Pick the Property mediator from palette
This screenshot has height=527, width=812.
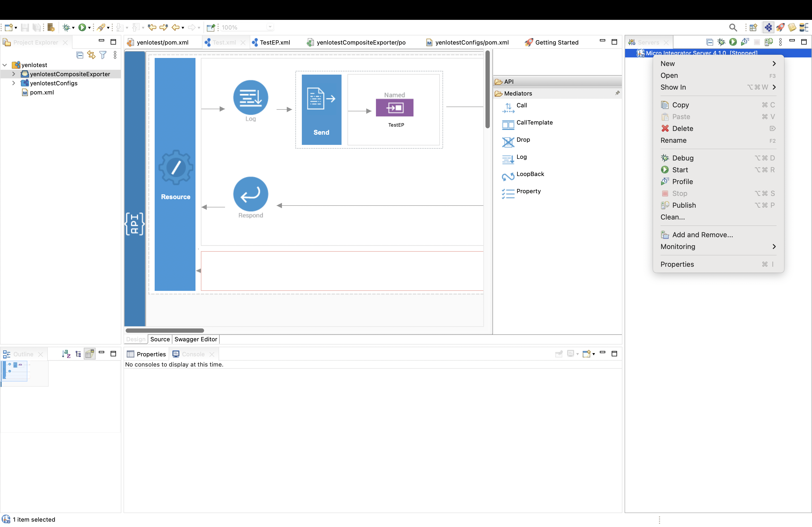pos(521,193)
